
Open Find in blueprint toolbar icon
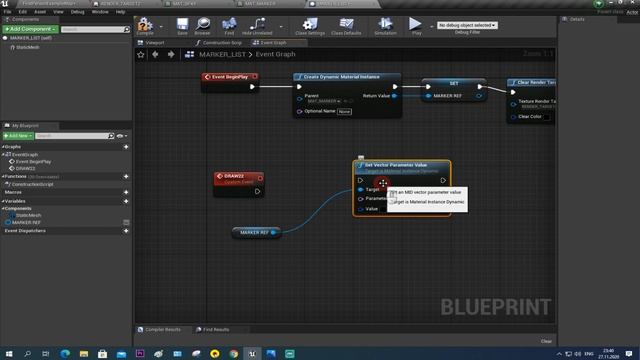click(x=229, y=25)
